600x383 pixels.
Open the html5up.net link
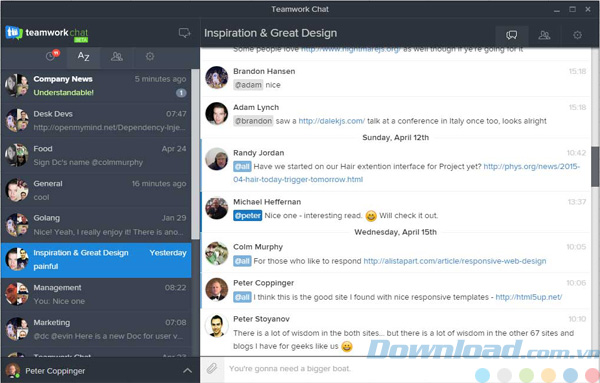click(529, 297)
